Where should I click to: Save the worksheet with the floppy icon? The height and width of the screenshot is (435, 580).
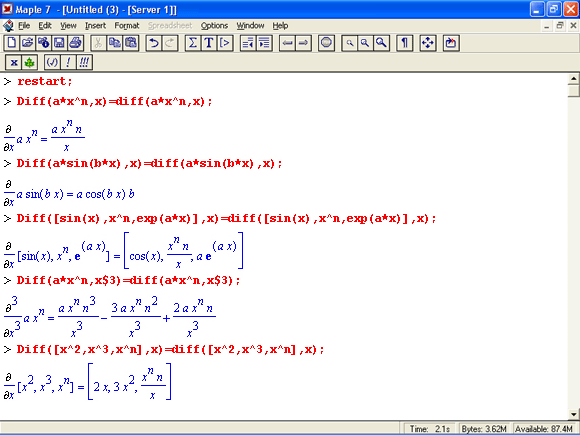coord(59,43)
